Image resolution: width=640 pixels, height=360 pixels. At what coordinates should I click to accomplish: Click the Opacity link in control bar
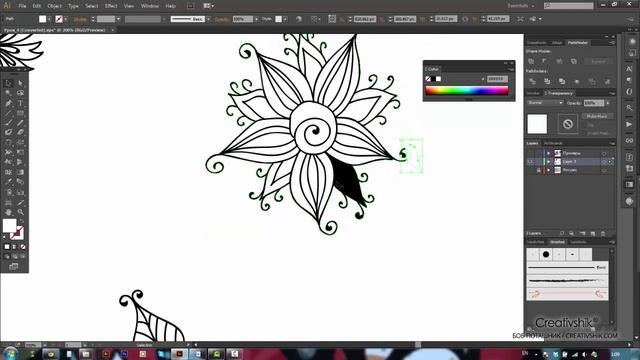pyautogui.click(x=222, y=19)
